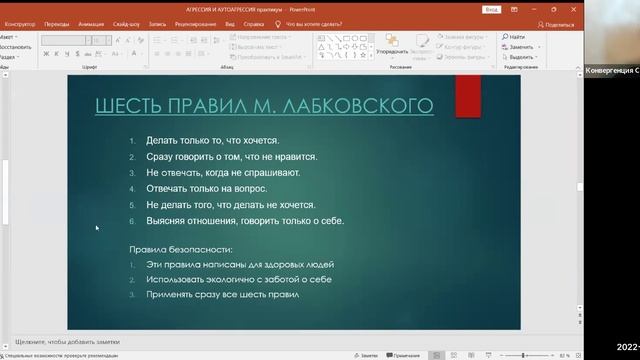Viewport: 640px width, 360px height.
Task: Open the View (Вид) tab
Action: click(230, 24)
